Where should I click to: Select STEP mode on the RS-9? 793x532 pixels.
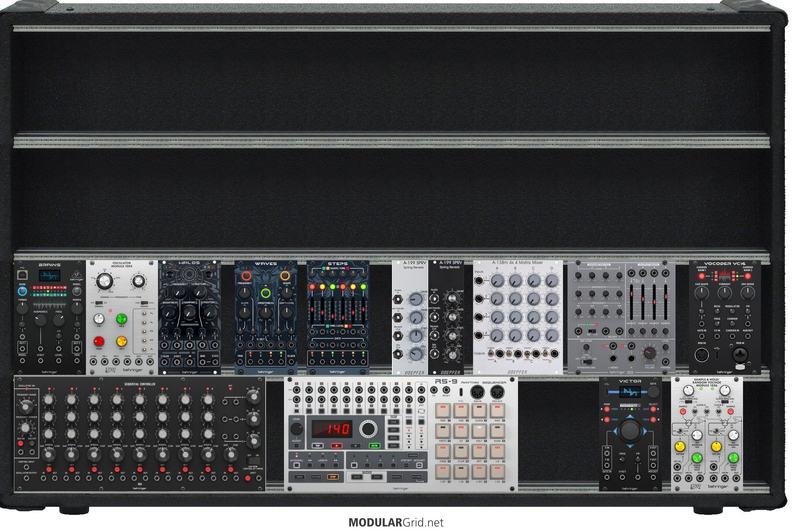(x=333, y=477)
